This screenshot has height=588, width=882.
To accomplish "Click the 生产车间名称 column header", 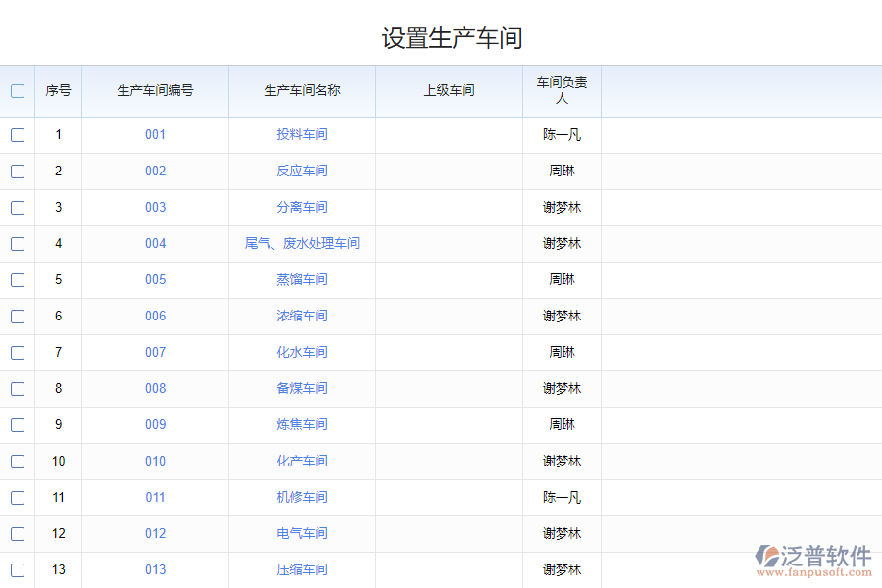I will point(302,91).
